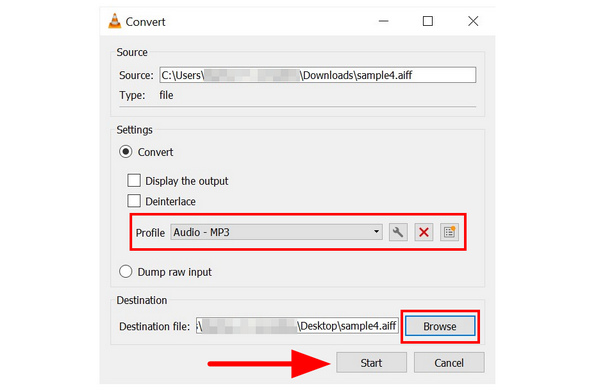The width and height of the screenshot is (600, 390).
Task: Select Dump raw input option
Action: coord(126,272)
